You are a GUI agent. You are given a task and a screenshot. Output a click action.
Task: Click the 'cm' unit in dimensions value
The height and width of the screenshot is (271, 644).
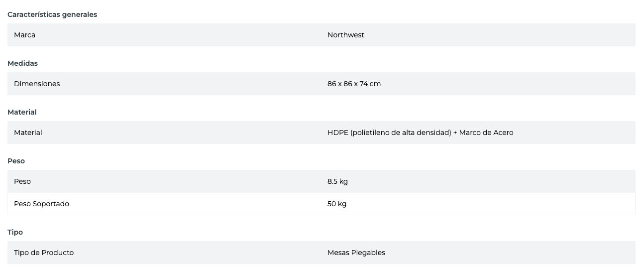pos(375,84)
